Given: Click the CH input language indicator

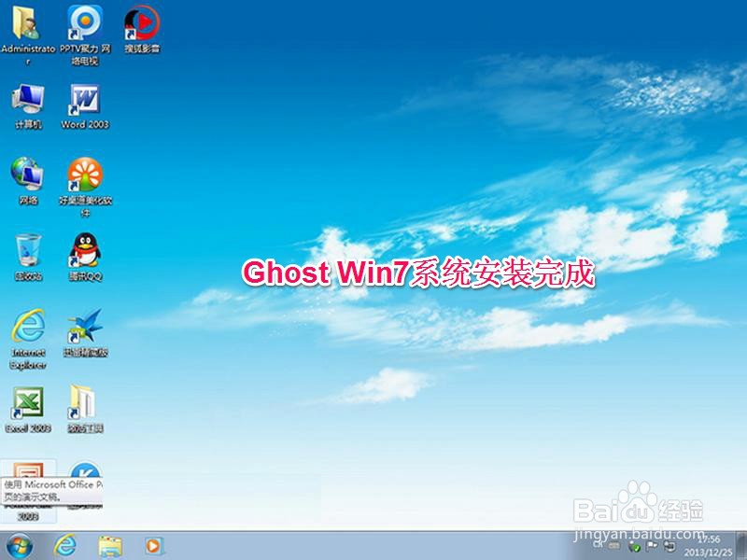Looking at the screenshot, I should 598,544.
